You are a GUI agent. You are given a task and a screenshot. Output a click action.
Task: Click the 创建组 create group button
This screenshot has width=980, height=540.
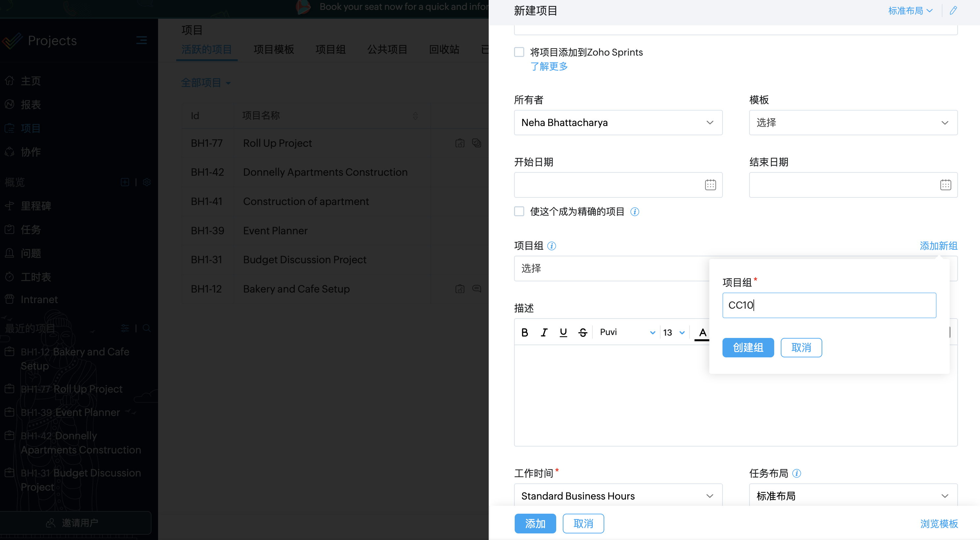coord(748,347)
